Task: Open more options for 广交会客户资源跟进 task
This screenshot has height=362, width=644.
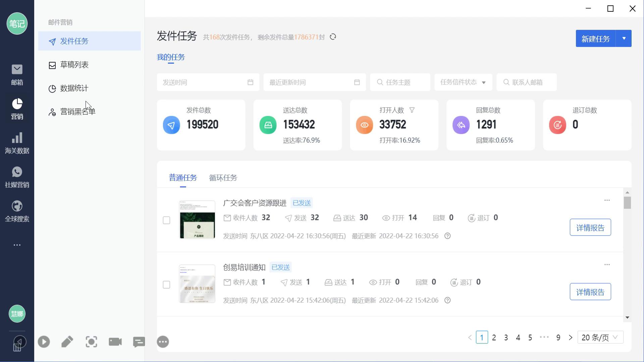Action: [607, 200]
